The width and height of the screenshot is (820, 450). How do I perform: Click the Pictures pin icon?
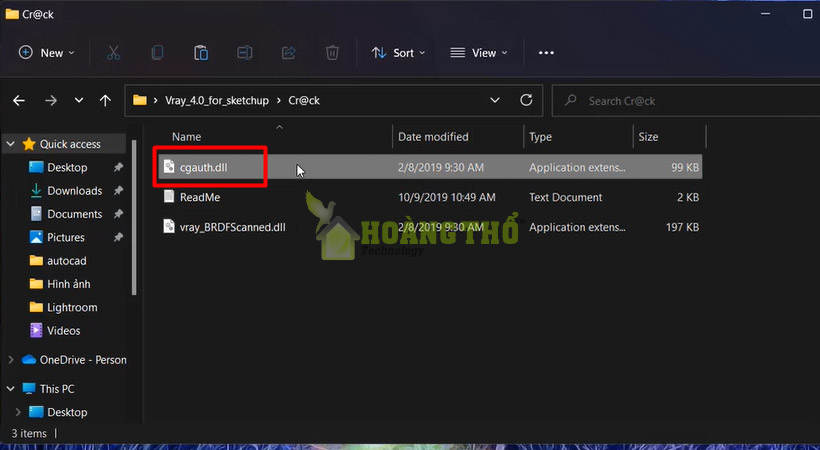coord(118,238)
